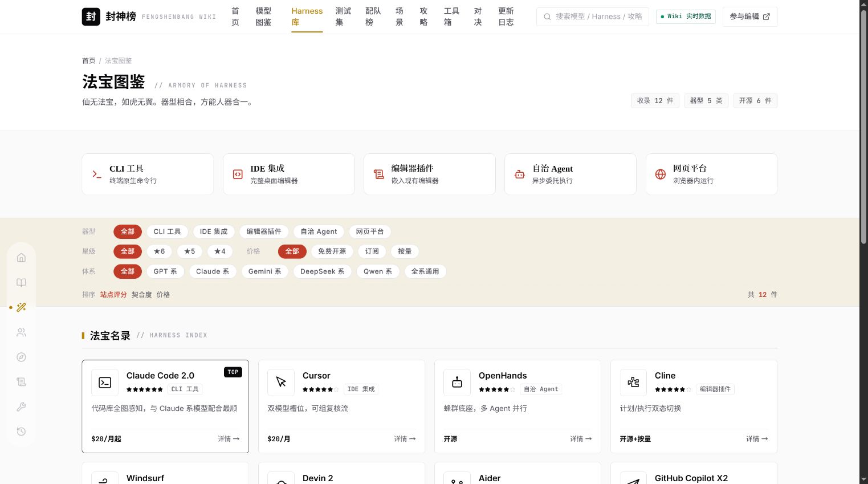Sort by 价格
Screen dimensions: 868x484
coord(164,295)
